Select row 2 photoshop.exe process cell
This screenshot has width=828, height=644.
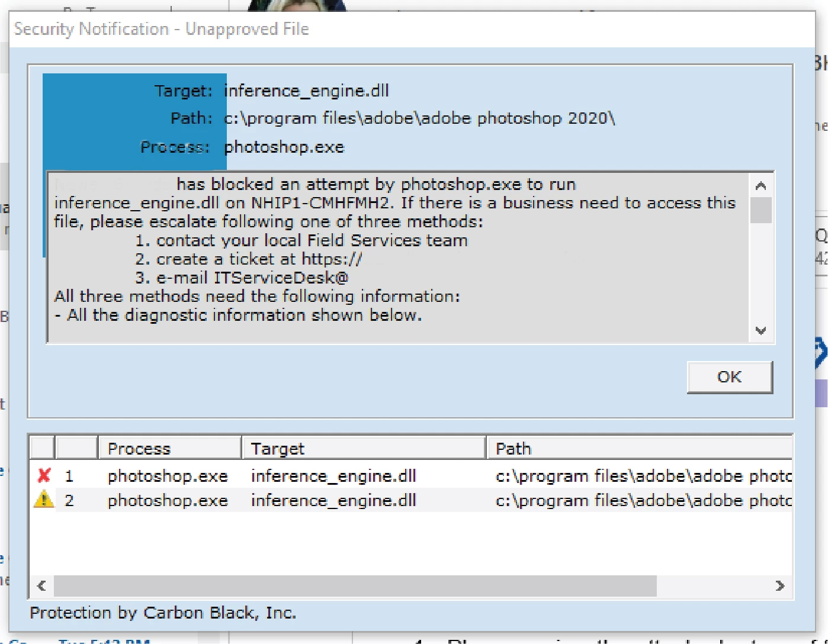tap(168, 500)
